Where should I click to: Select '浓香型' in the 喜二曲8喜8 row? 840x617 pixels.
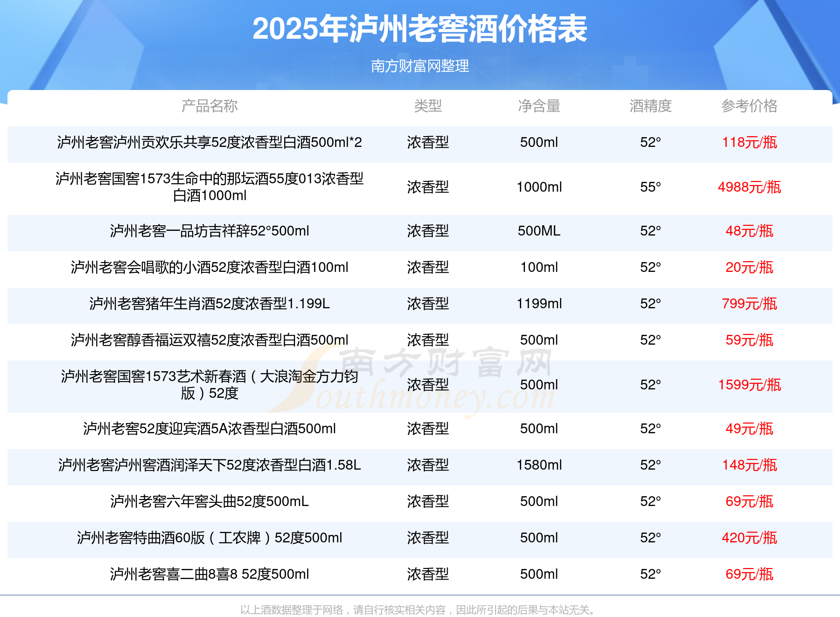428,574
